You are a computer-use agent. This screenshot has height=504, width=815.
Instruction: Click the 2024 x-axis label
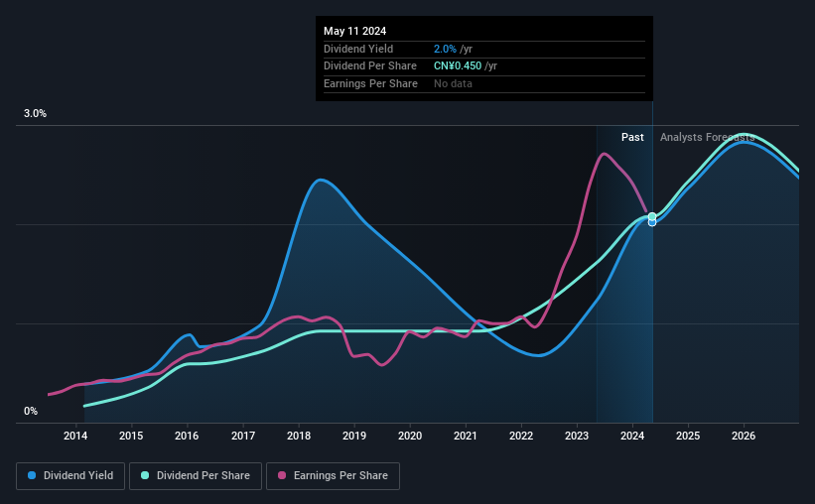pyautogui.click(x=632, y=436)
